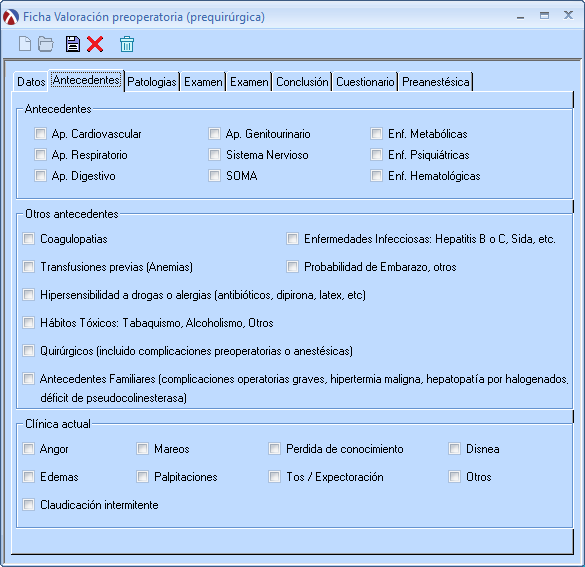Open the second Examen tab

(x=249, y=82)
